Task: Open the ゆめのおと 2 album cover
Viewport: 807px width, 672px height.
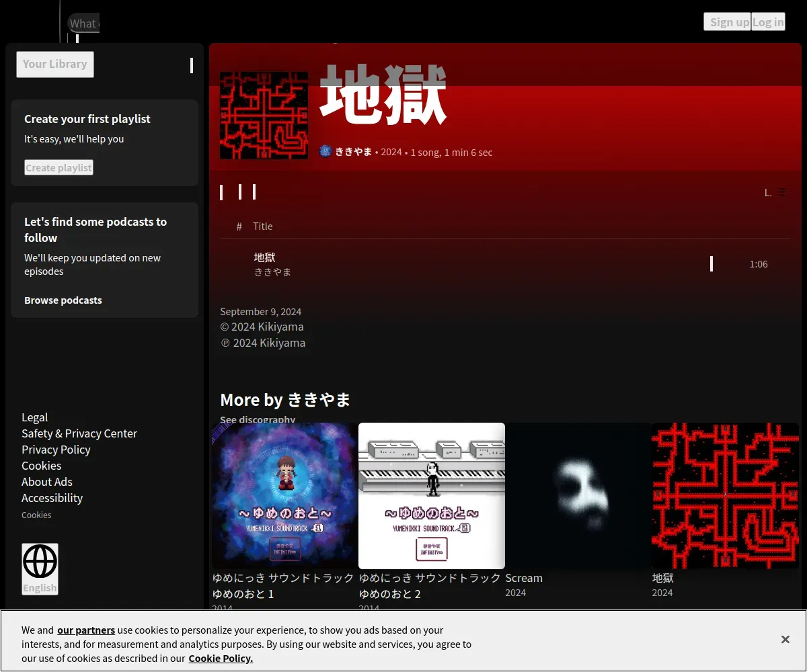Action: pyautogui.click(x=432, y=496)
